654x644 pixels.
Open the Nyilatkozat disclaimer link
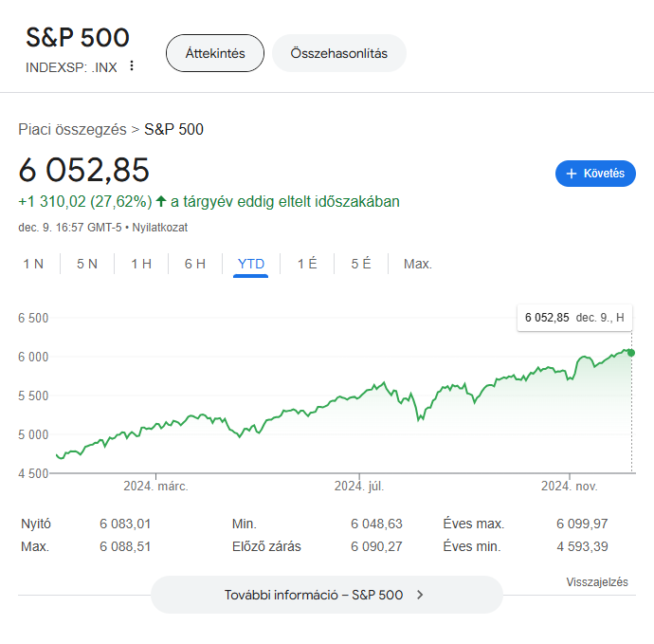(x=160, y=228)
